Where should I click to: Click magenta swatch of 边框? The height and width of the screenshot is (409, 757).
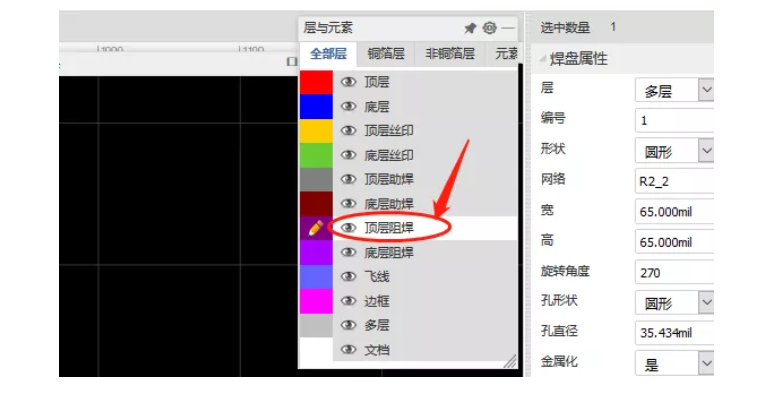click(x=316, y=301)
